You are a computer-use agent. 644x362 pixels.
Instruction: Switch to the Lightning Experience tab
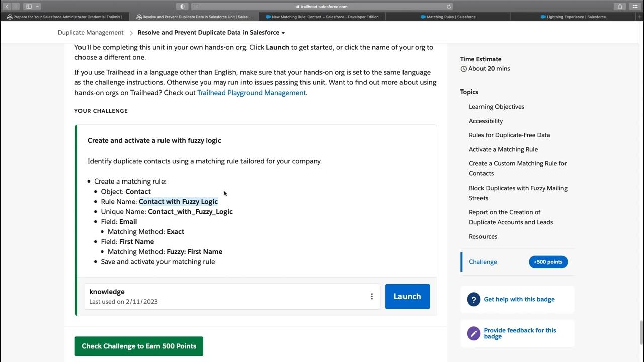click(573, 17)
